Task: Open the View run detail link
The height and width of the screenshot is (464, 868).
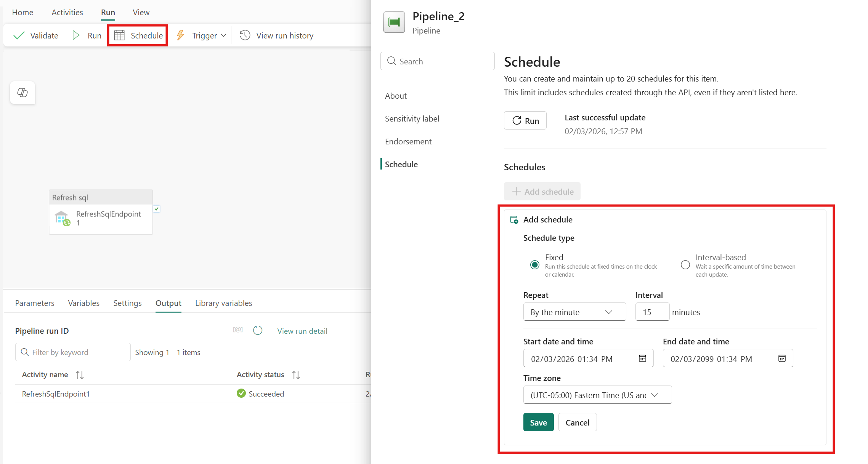Action: pyautogui.click(x=302, y=331)
